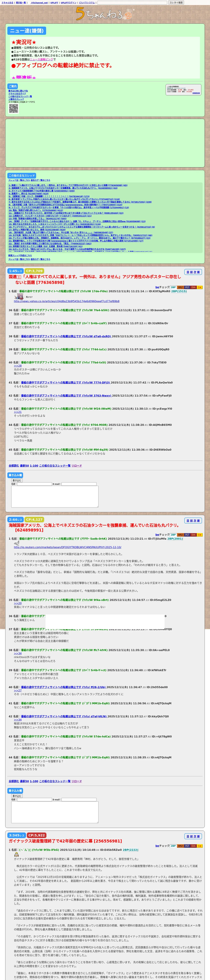Open 新規スレッド作成はこちら link
This screenshot has height=980, width=210.
click(x=20, y=256)
